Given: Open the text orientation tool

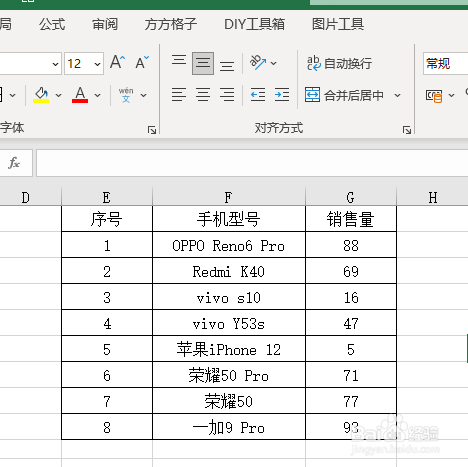Looking at the screenshot, I should 258,62.
